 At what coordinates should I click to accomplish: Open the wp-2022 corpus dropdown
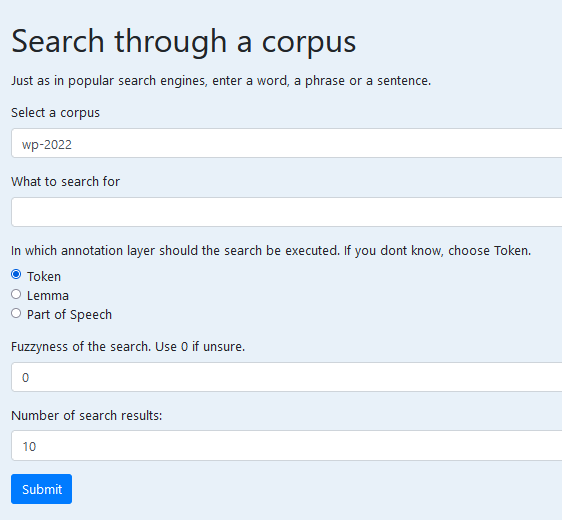(286, 143)
